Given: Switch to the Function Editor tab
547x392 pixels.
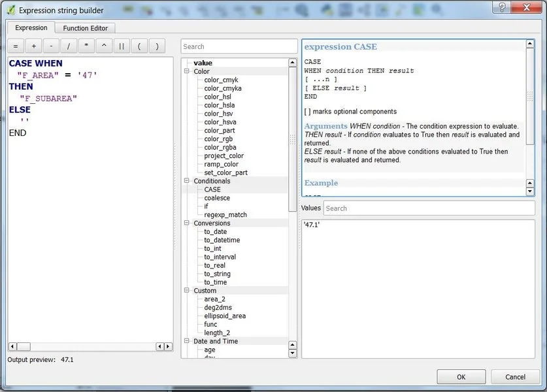Looking at the screenshot, I should [x=85, y=28].
